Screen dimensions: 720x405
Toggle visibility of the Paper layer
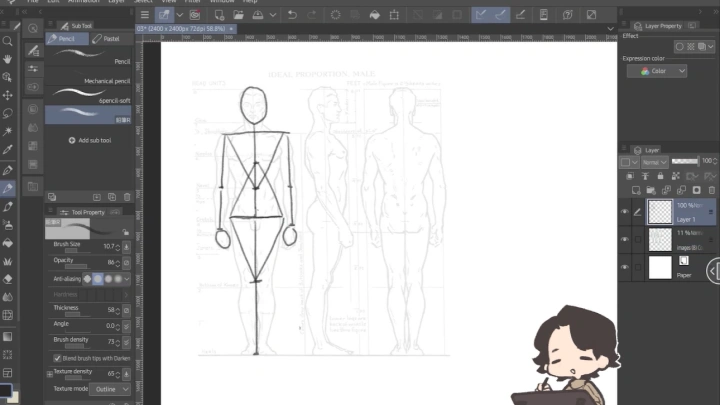tap(625, 267)
